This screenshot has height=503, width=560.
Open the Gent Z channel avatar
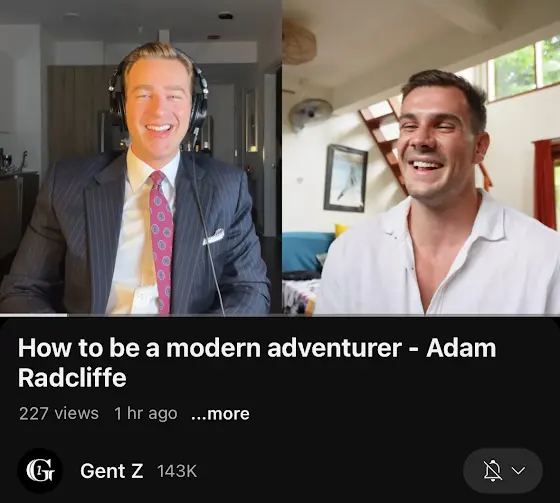(40, 470)
